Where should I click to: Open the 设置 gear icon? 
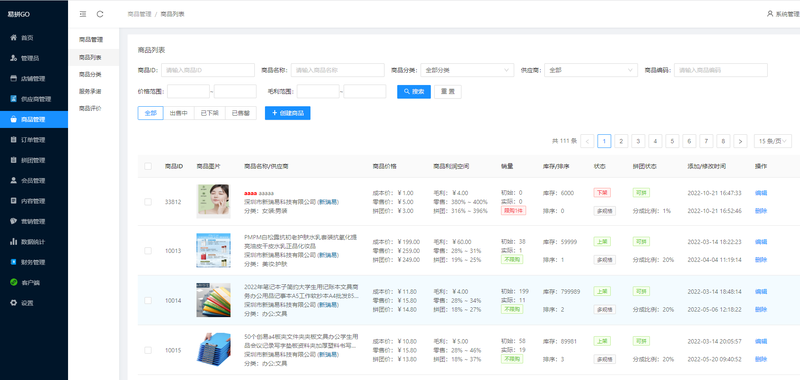click(13, 303)
